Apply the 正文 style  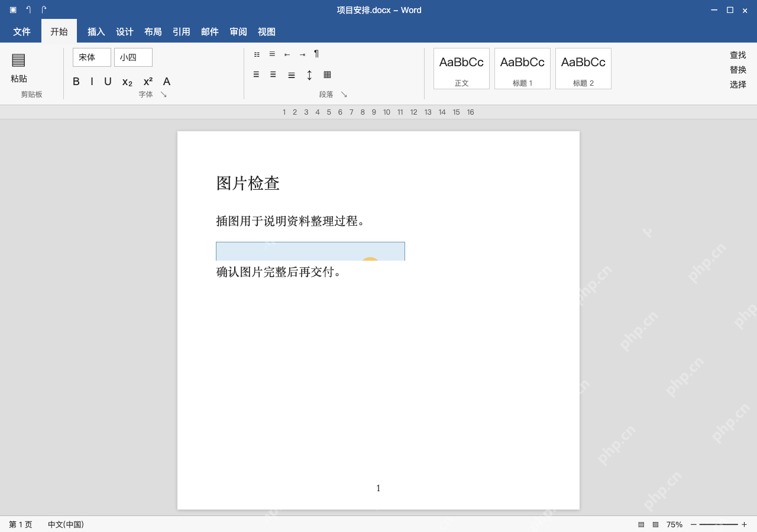click(461, 69)
